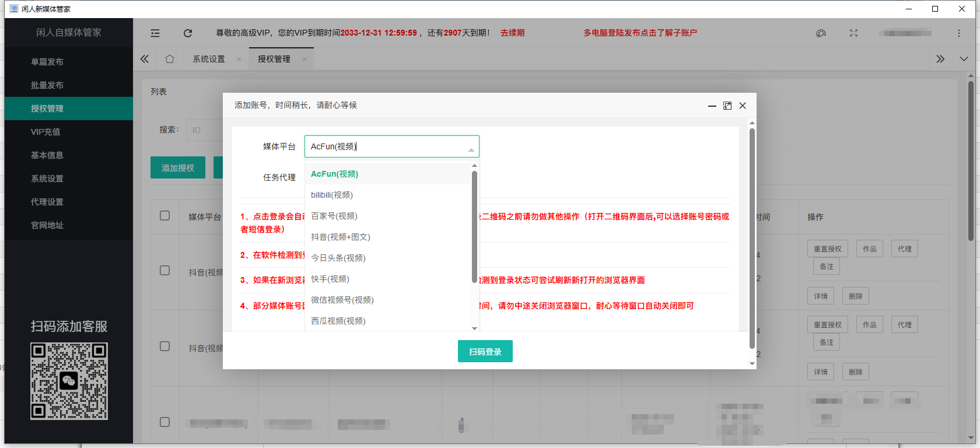The width and height of the screenshot is (980, 448).
Task: Select 今日头条(视频) option
Action: pyautogui.click(x=388, y=258)
